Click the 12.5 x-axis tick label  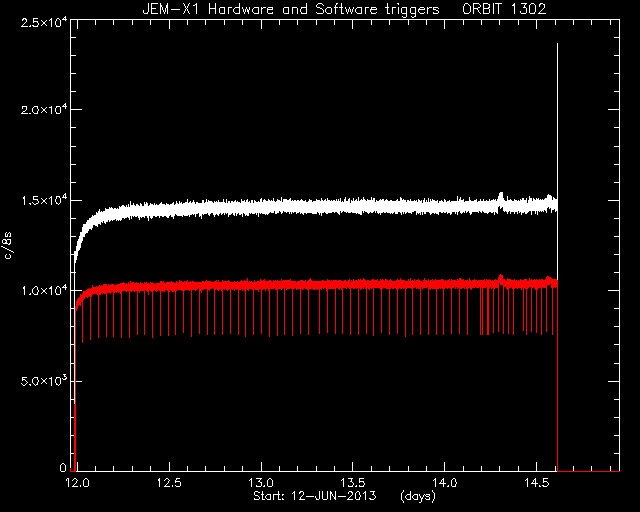click(x=169, y=483)
